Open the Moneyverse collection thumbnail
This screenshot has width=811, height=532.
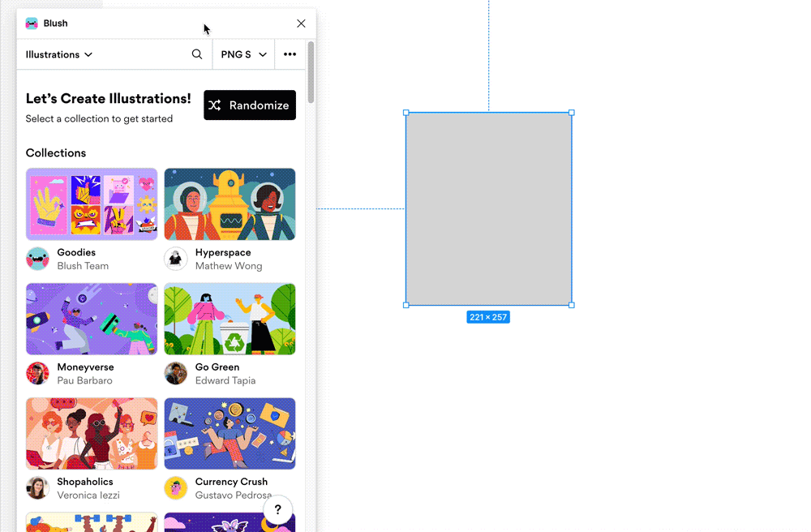92,319
